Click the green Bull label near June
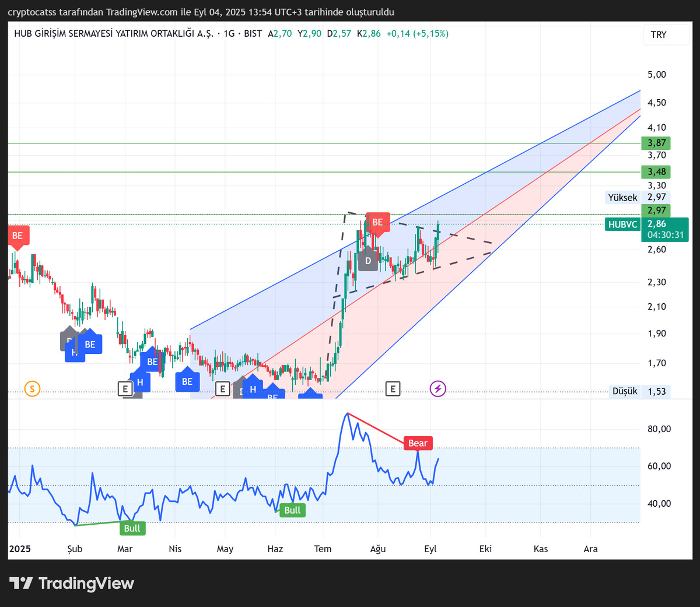Viewport: 700px width, 607px height. click(292, 510)
